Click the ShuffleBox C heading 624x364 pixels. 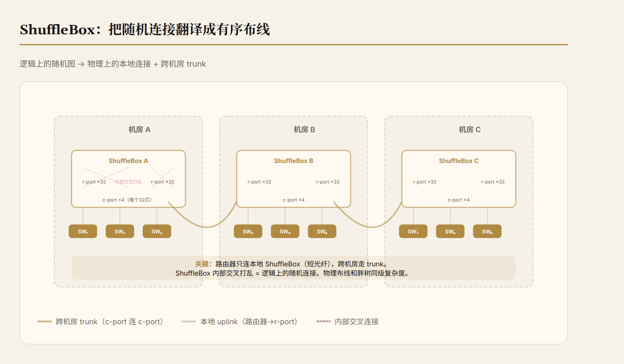459,161
